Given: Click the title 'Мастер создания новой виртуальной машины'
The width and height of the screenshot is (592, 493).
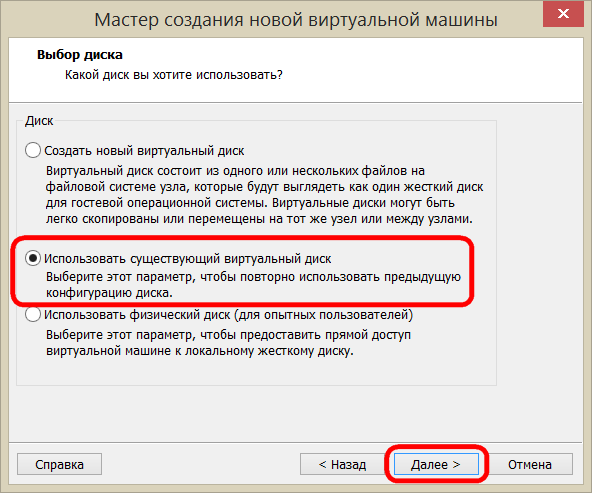Looking at the screenshot, I should click(x=296, y=20).
